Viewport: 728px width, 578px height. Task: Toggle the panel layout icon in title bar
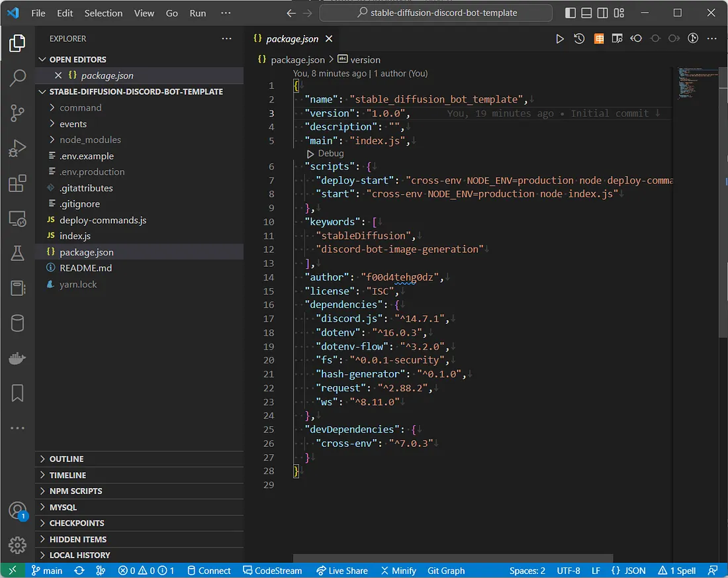(587, 13)
